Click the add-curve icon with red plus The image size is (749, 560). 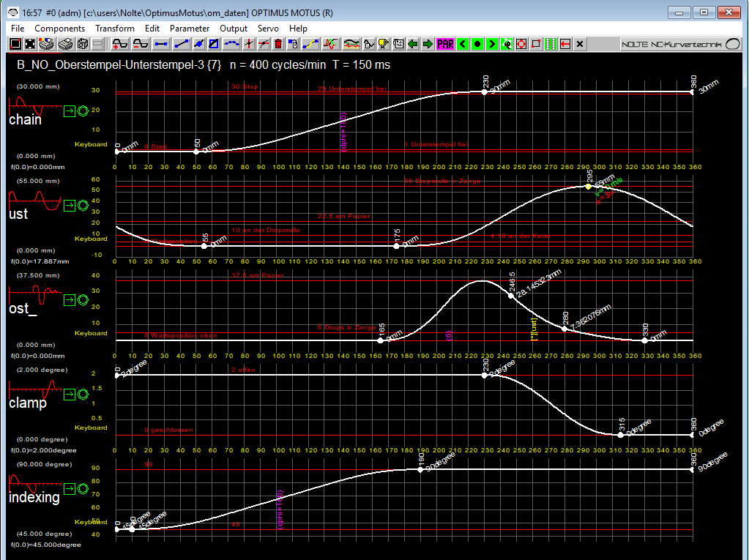[x=120, y=44]
